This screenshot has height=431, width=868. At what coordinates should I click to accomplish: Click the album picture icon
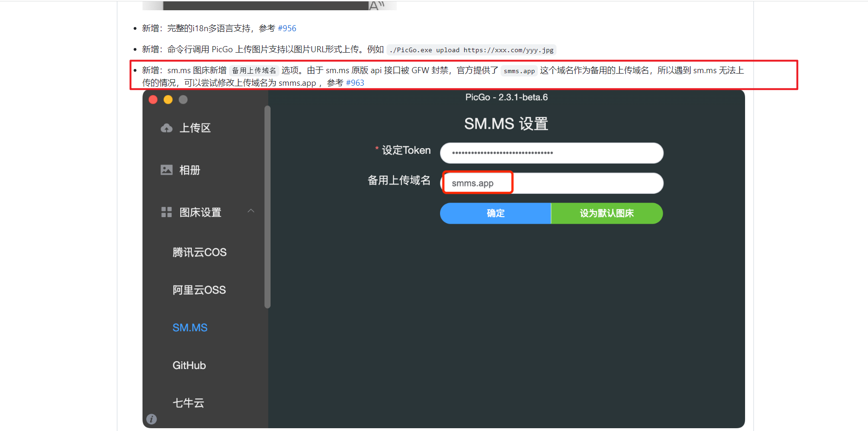point(167,170)
